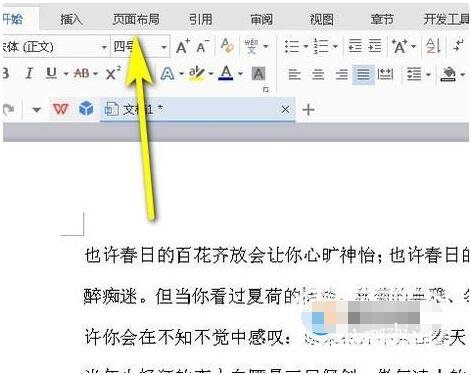This screenshot has height=375, width=471.
Task: Open the 视图 ribbon tab
Action: (x=322, y=19)
